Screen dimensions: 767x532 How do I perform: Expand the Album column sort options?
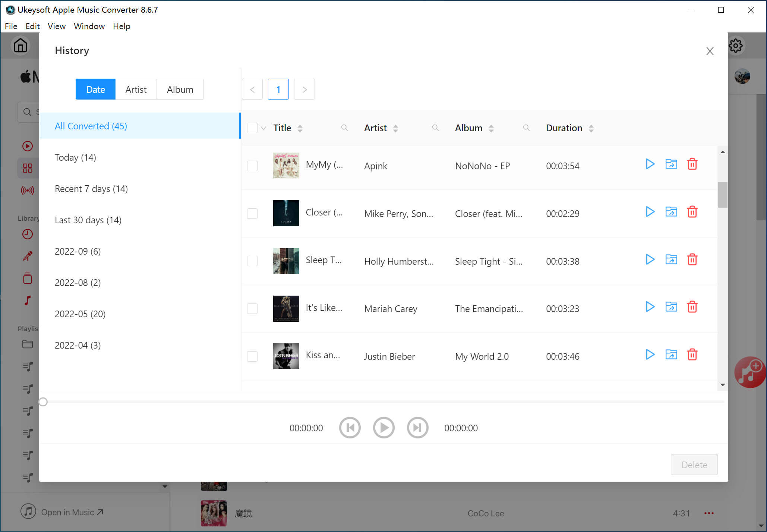click(x=491, y=128)
